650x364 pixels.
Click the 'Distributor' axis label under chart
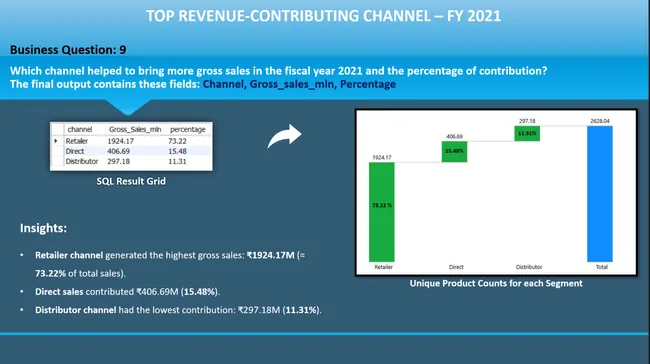point(529,267)
